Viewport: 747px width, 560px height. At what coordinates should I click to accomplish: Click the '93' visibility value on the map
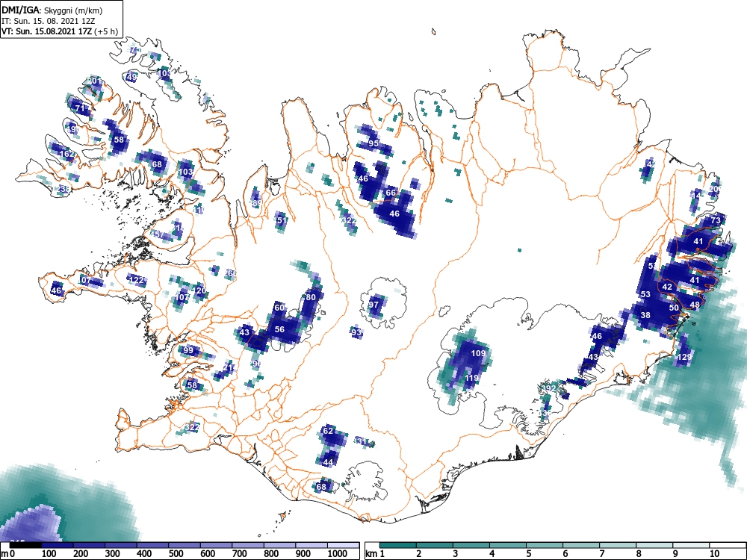[356, 332]
